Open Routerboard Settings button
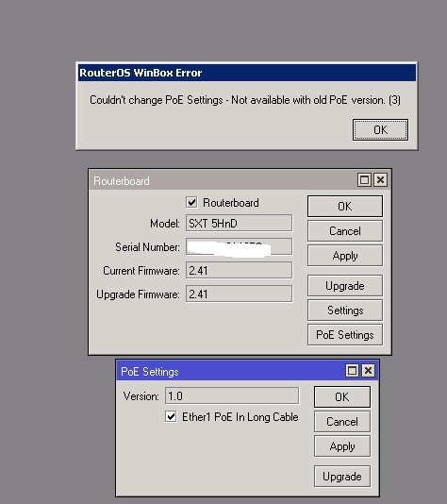 pyautogui.click(x=345, y=311)
